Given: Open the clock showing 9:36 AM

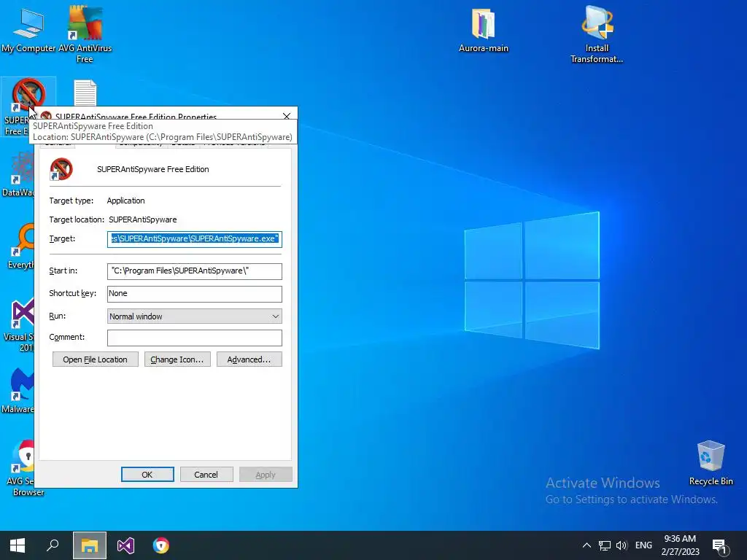Looking at the screenshot, I should [680, 545].
